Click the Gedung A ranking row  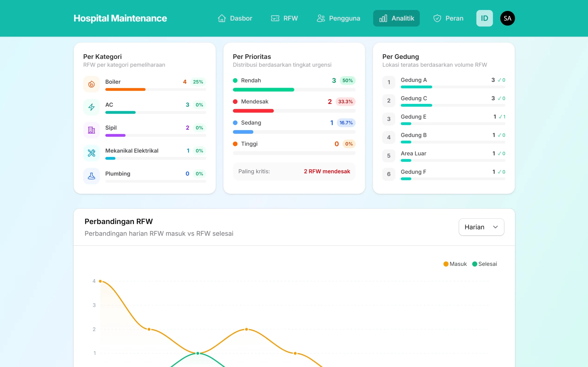point(443,82)
